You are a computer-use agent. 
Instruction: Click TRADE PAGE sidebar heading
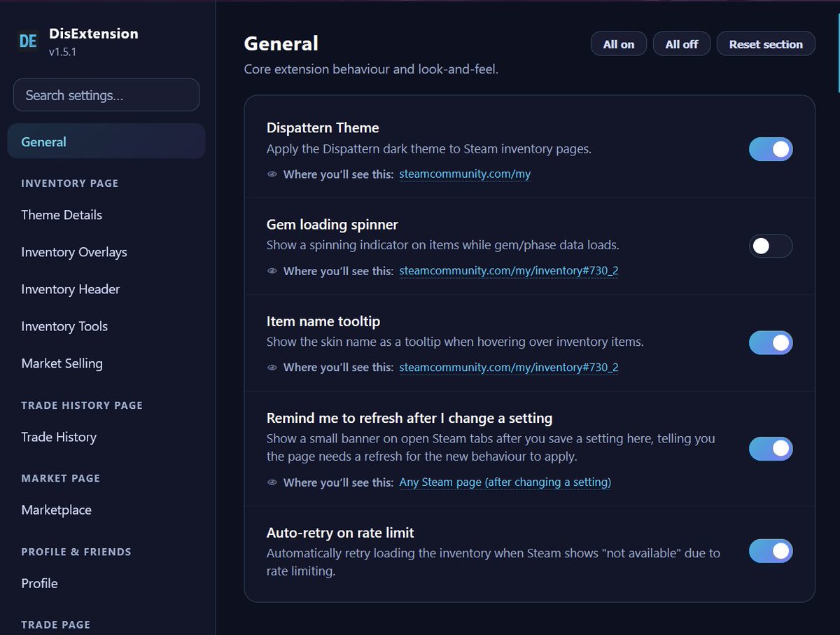(56, 624)
